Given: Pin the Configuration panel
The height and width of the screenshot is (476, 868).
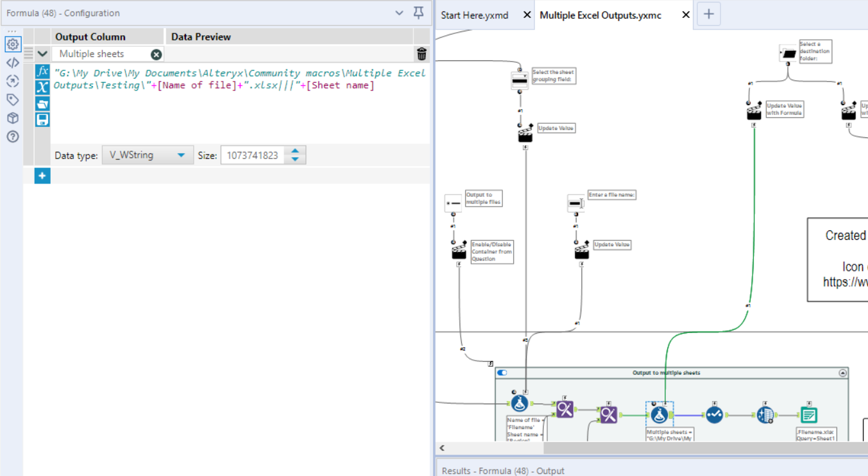Looking at the screenshot, I should tap(418, 13).
